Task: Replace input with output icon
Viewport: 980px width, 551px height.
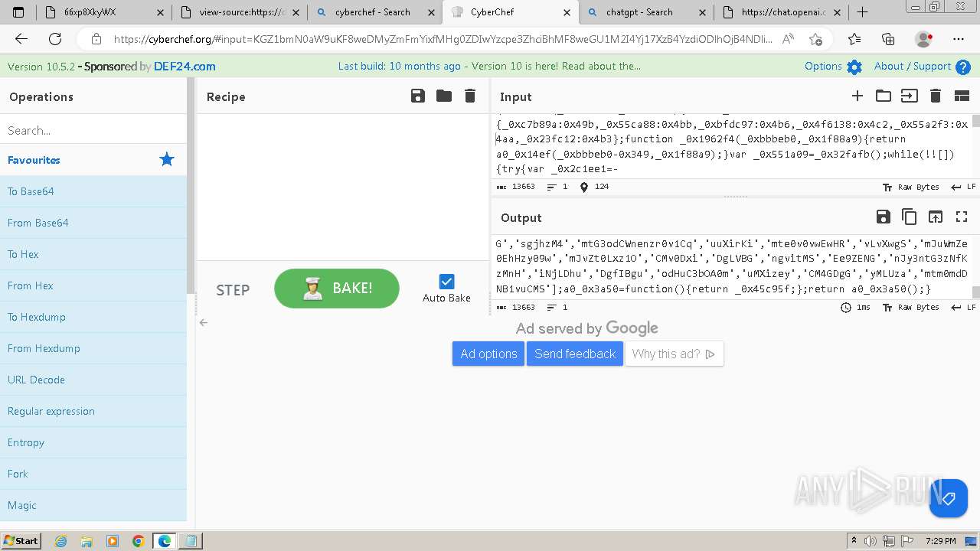Action: pyautogui.click(x=936, y=217)
